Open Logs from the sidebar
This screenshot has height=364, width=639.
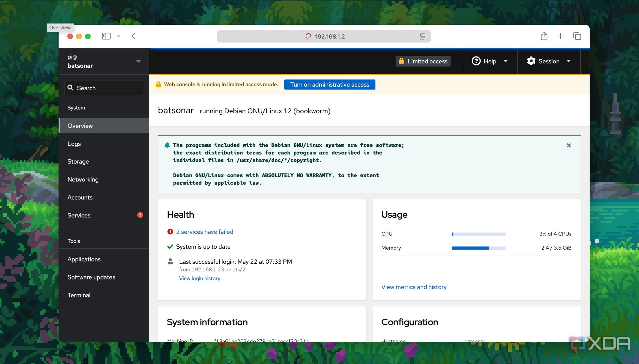tap(104, 144)
